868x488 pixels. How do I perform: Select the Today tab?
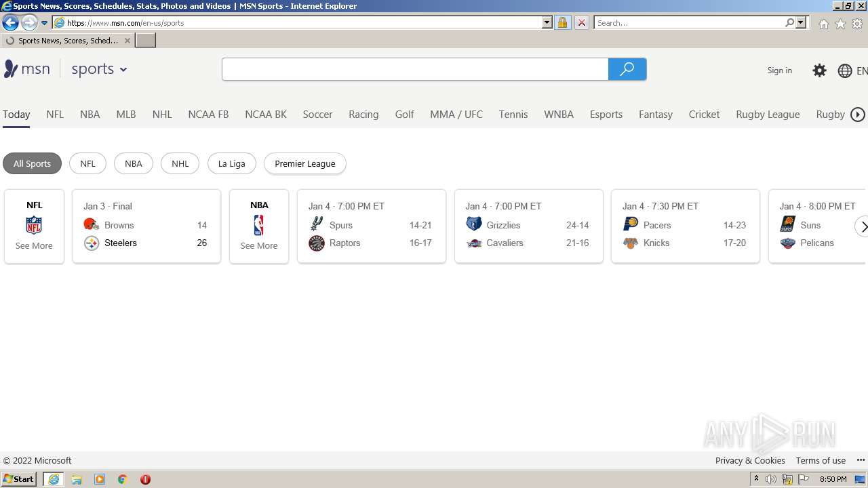click(16, 115)
